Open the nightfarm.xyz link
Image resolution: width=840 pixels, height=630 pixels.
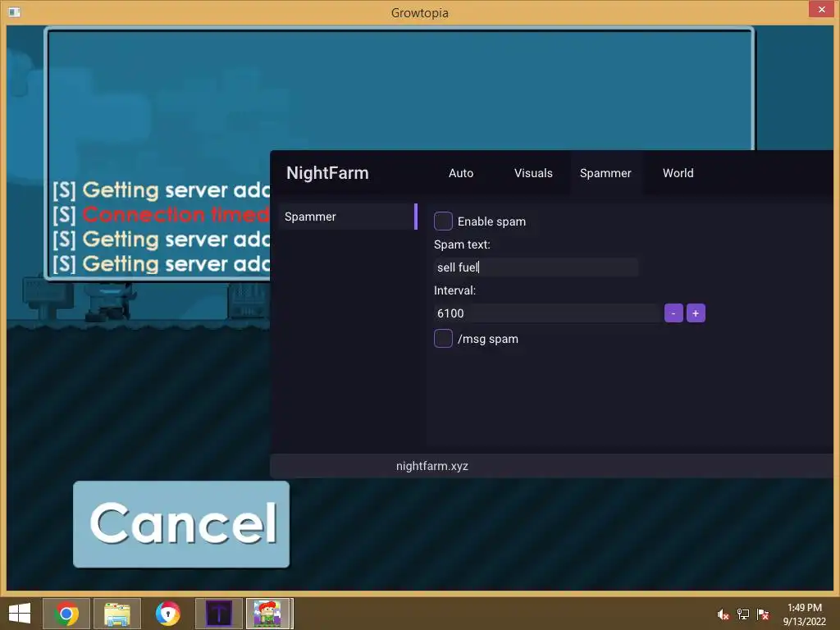pos(432,466)
